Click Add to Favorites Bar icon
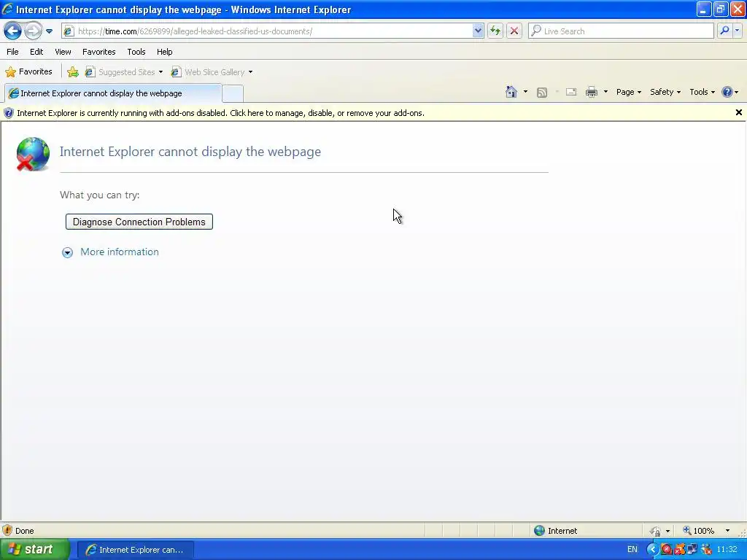Viewport: 747px width, 560px height. [72, 72]
